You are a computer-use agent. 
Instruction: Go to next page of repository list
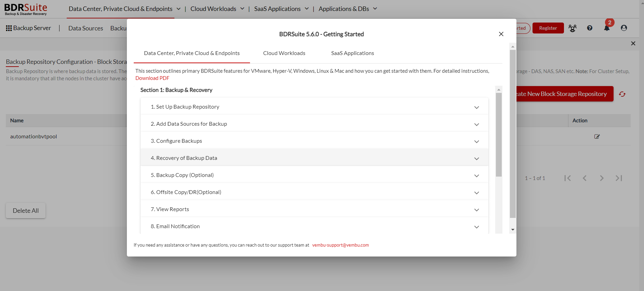point(602,178)
